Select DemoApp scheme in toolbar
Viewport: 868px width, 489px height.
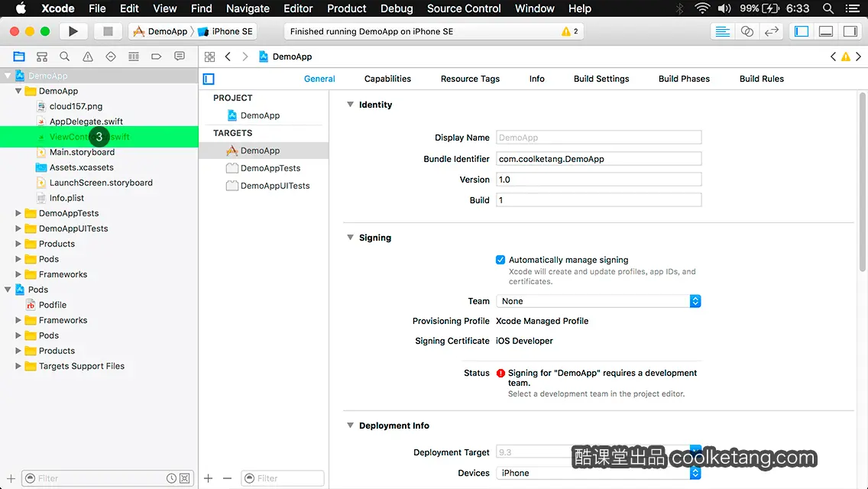point(160,31)
